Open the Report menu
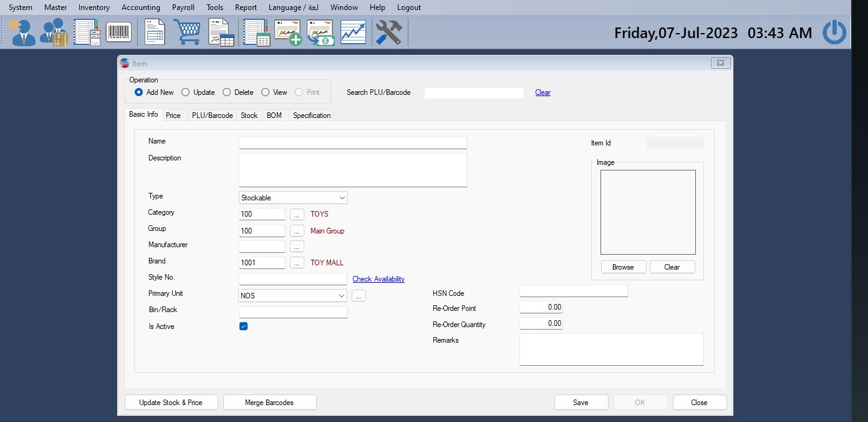868x422 pixels. click(x=246, y=7)
